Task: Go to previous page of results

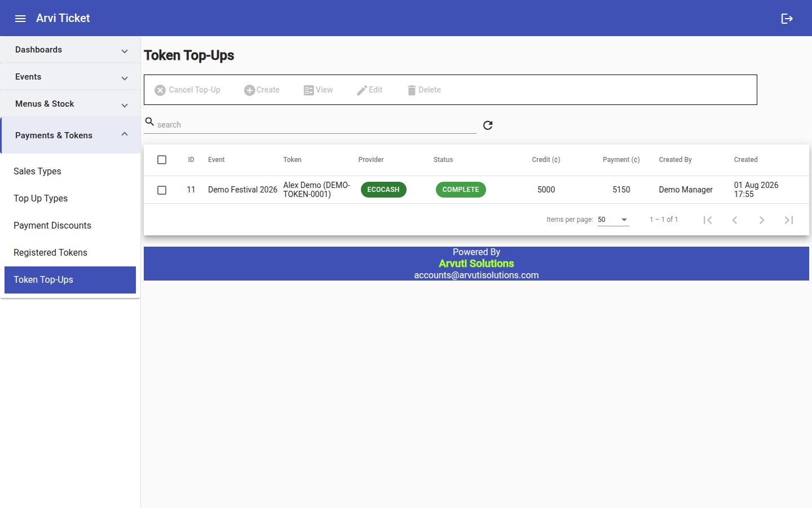Action: pyautogui.click(x=735, y=220)
